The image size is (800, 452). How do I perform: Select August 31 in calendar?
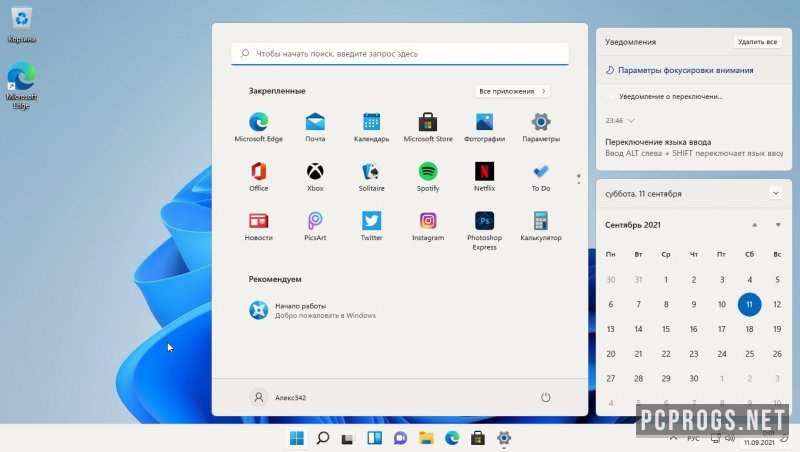click(638, 280)
